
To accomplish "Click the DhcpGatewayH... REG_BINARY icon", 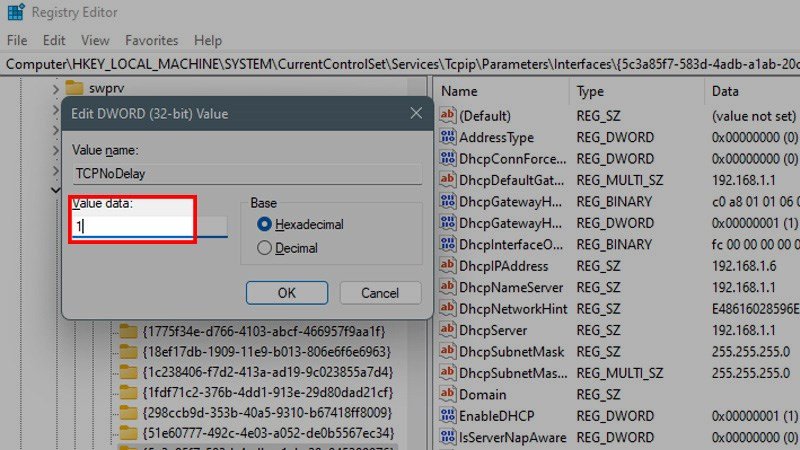I will [x=447, y=201].
